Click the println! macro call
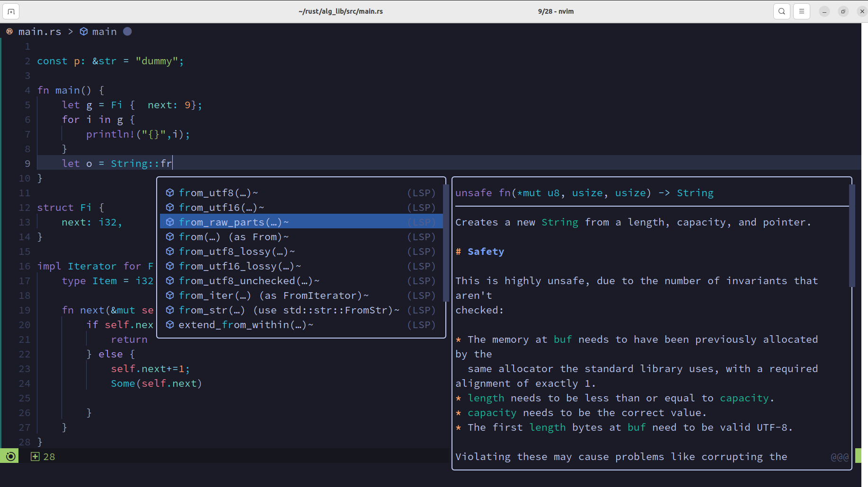868x487 pixels. 138,134
